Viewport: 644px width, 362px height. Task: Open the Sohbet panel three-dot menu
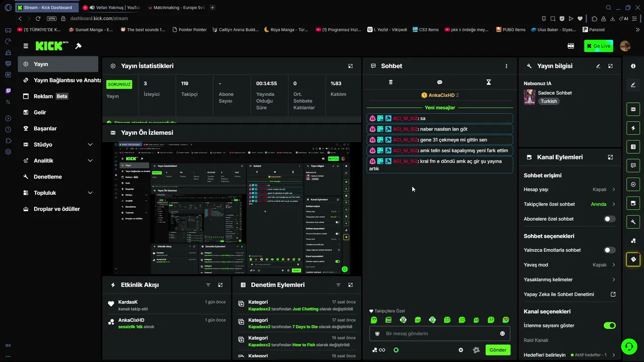point(506,66)
